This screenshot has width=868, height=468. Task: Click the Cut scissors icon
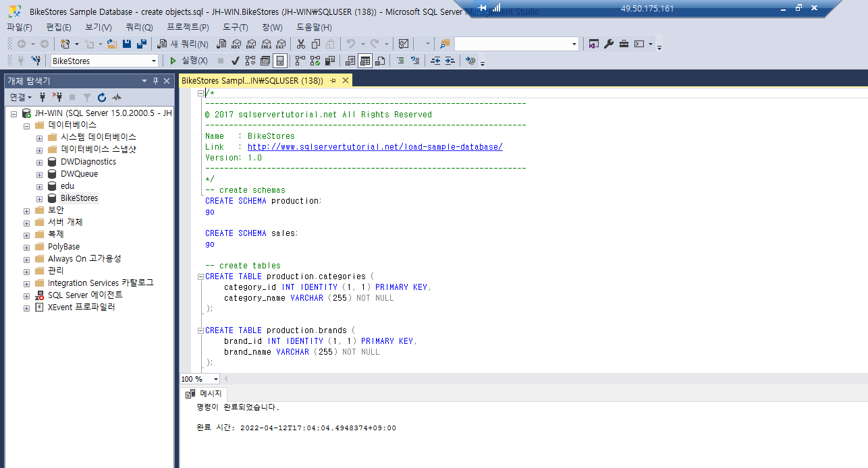click(301, 44)
